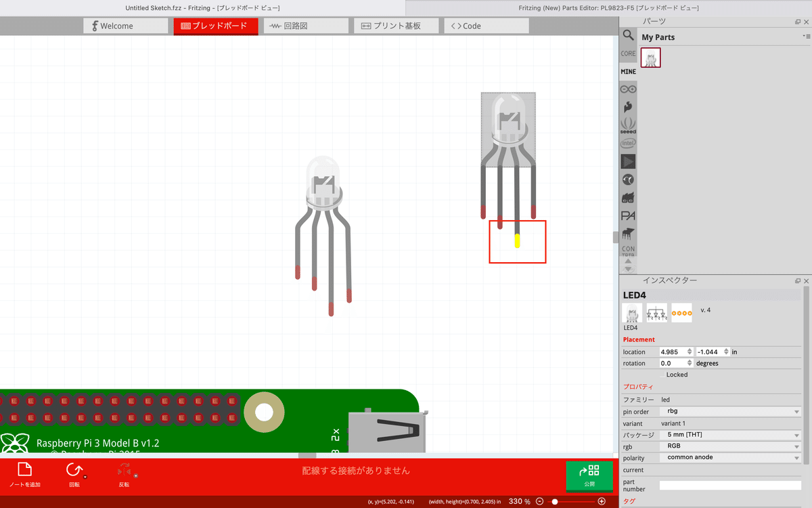Click the part number input field
The width and height of the screenshot is (812, 508).
[x=730, y=485]
